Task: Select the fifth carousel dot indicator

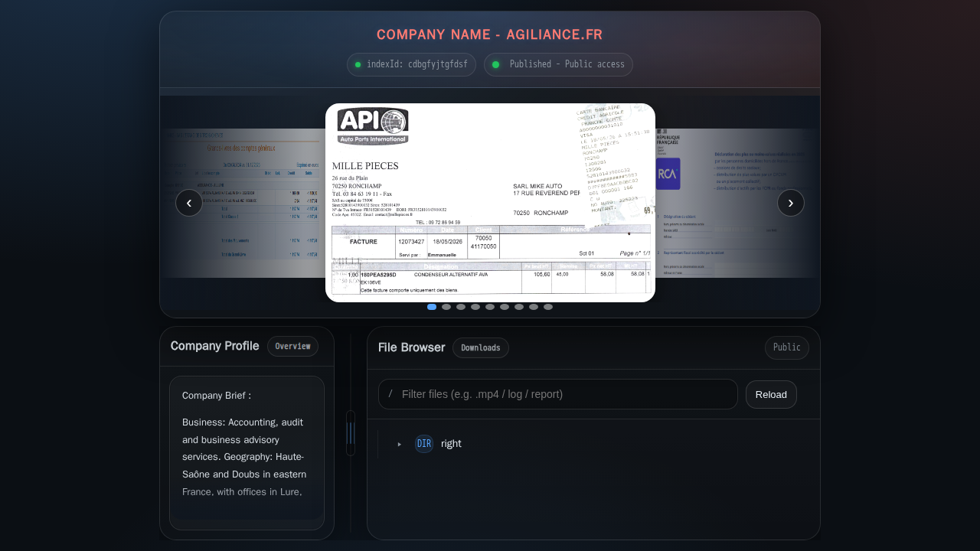Action: point(490,307)
